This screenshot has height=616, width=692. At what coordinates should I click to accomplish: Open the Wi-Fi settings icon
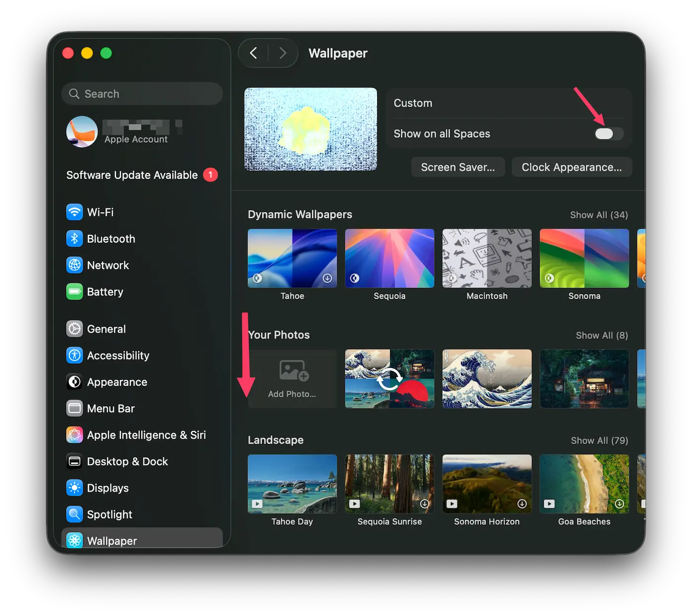point(75,212)
